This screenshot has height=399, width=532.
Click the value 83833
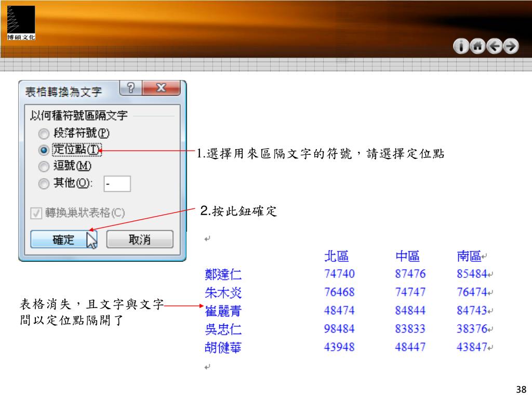pyautogui.click(x=410, y=329)
